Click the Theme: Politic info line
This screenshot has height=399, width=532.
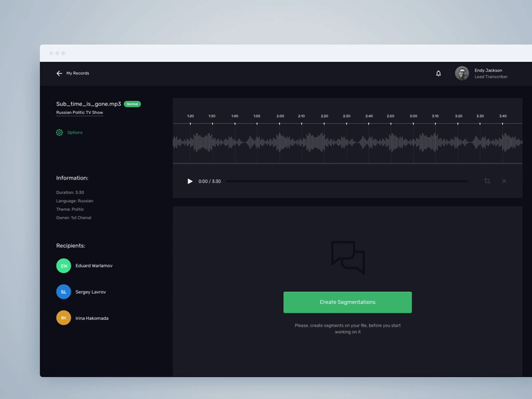click(x=70, y=209)
